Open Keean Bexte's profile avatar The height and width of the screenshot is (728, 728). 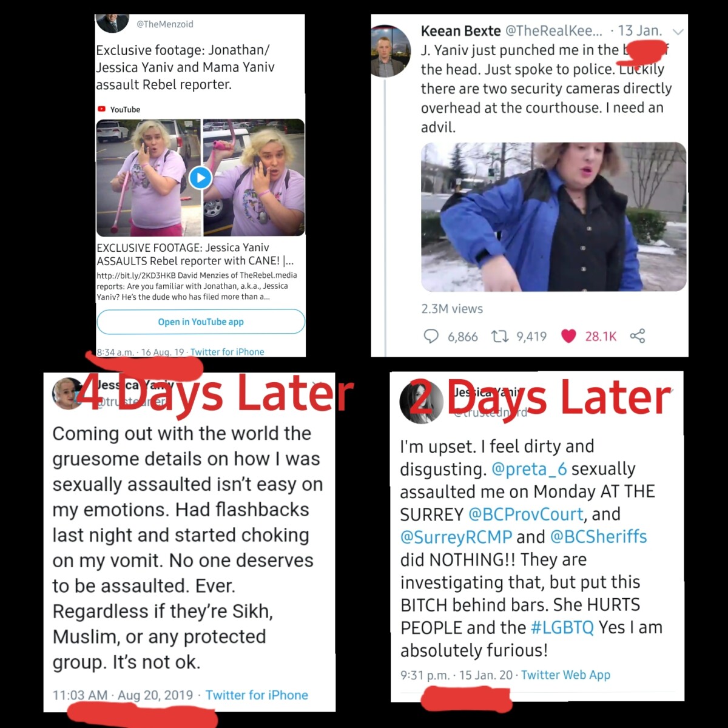[390, 51]
